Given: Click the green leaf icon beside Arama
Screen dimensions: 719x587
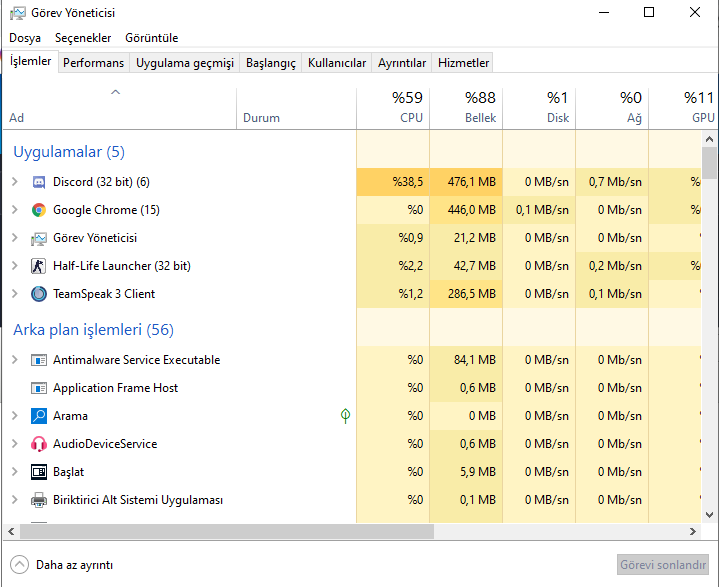Looking at the screenshot, I should click(345, 416).
